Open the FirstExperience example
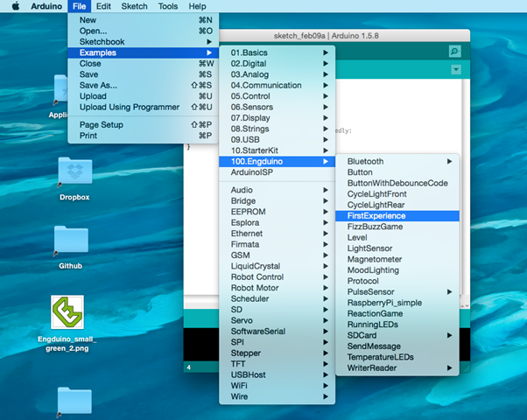The height and width of the screenshot is (420, 527). point(397,216)
